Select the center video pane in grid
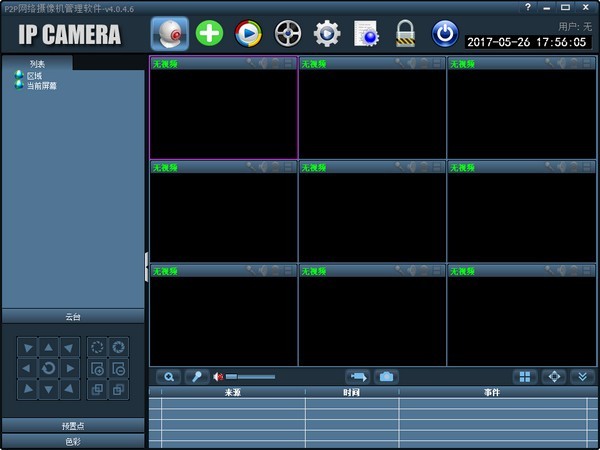 (372, 210)
